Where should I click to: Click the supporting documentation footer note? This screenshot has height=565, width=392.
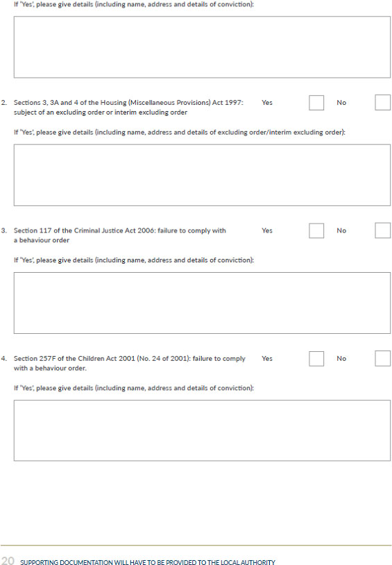point(148,562)
